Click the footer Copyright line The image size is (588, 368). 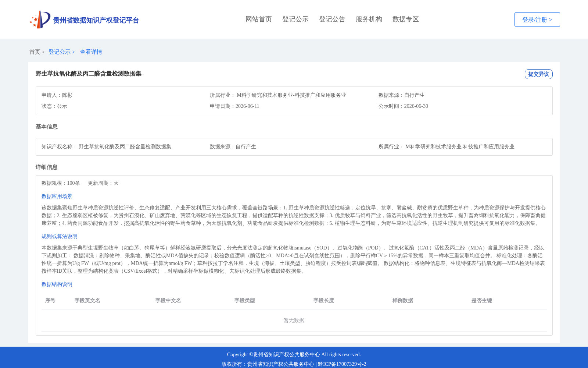pos(294,354)
